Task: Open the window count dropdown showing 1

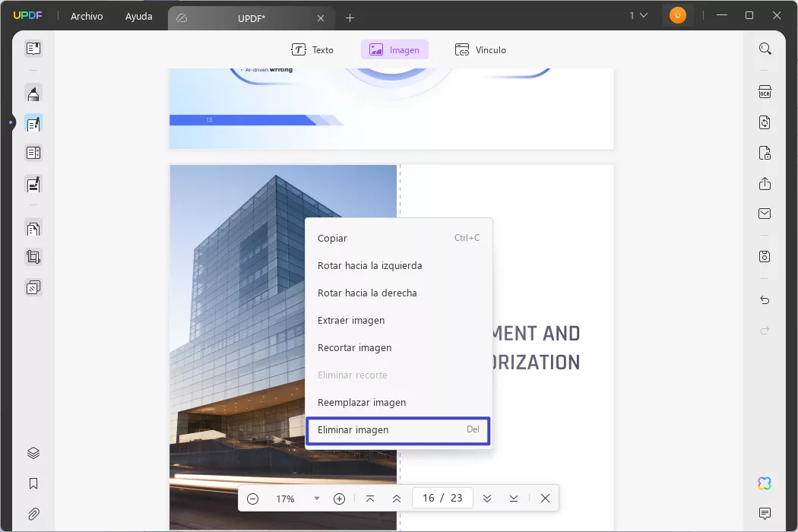Action: coord(638,16)
